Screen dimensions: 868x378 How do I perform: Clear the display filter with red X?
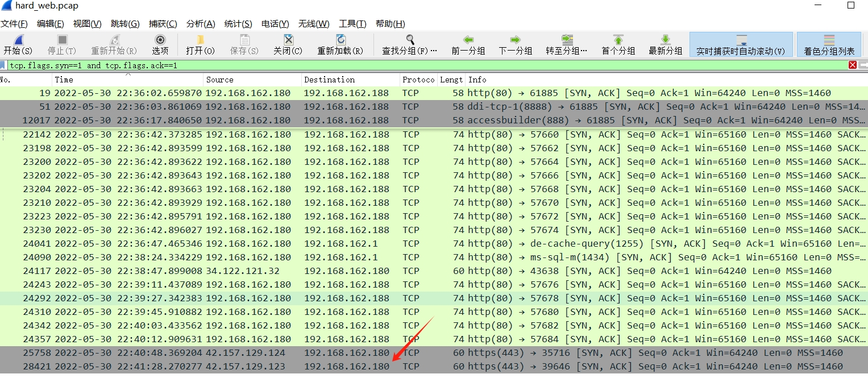pyautogui.click(x=853, y=65)
